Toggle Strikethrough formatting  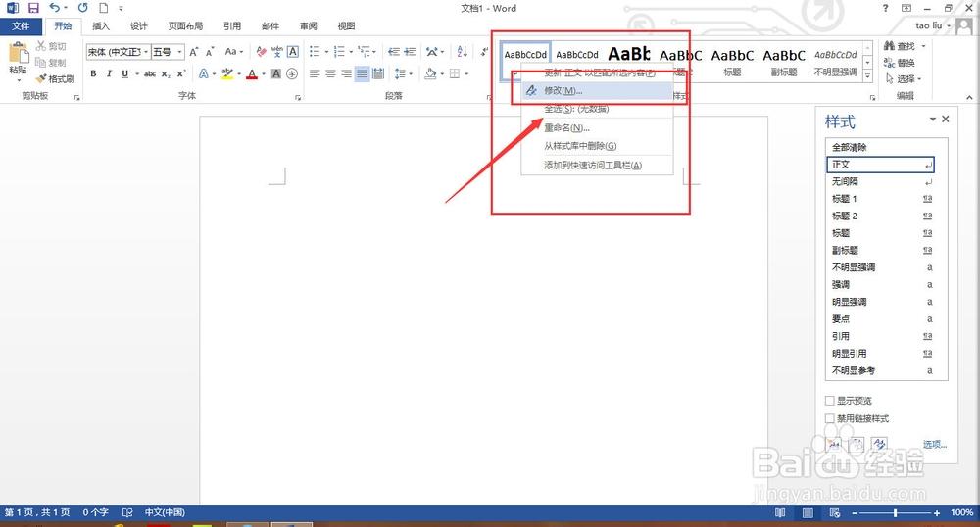[150, 73]
